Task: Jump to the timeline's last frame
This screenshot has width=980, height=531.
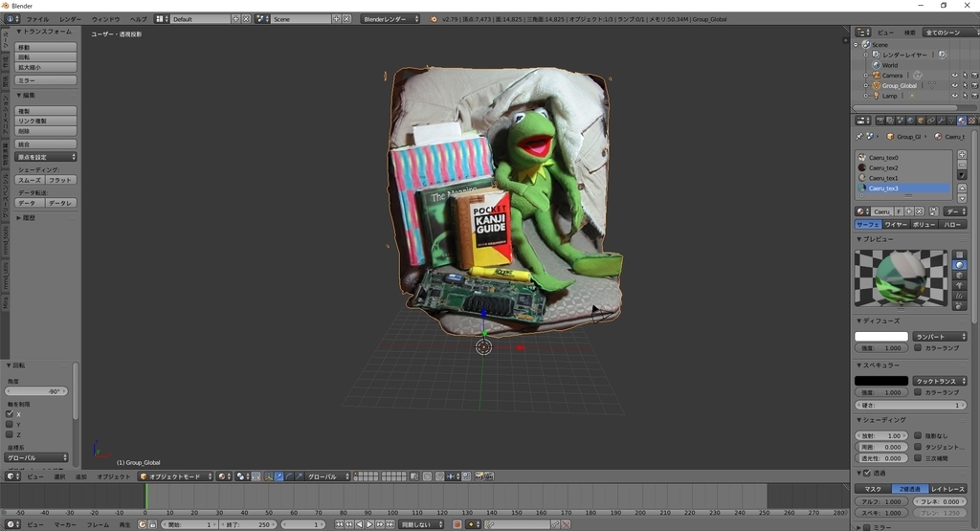Action: pos(390,524)
